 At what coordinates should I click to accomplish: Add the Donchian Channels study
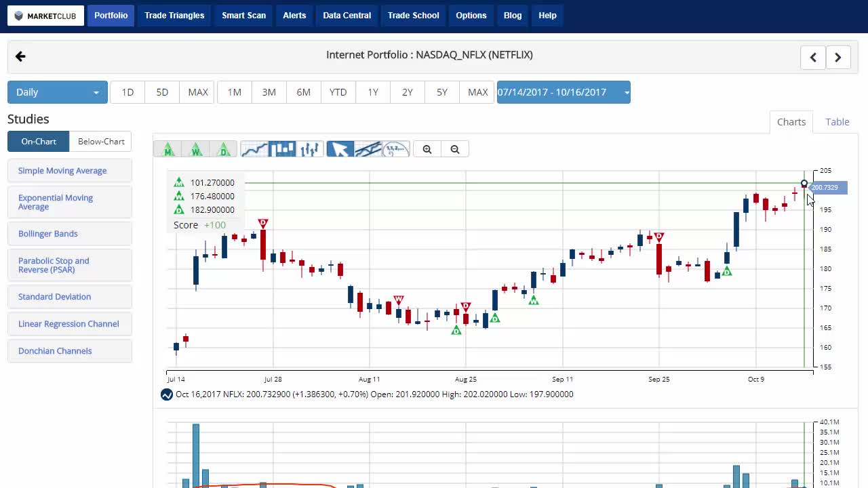[70, 351]
